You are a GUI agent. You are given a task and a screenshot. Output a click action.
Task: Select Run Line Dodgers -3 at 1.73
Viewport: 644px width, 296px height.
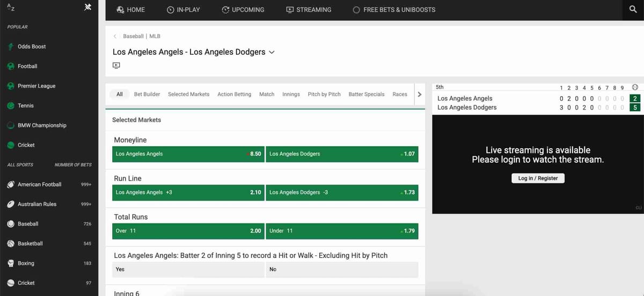342,192
